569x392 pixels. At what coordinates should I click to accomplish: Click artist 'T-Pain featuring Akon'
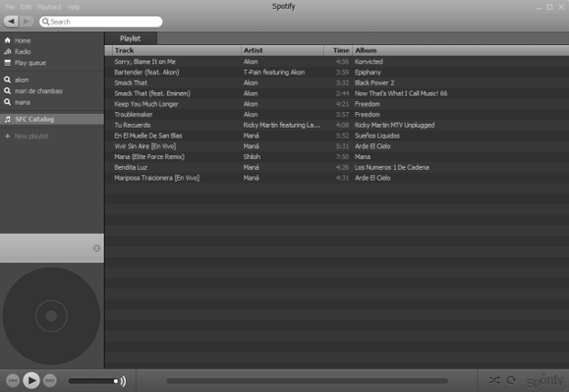pos(274,73)
